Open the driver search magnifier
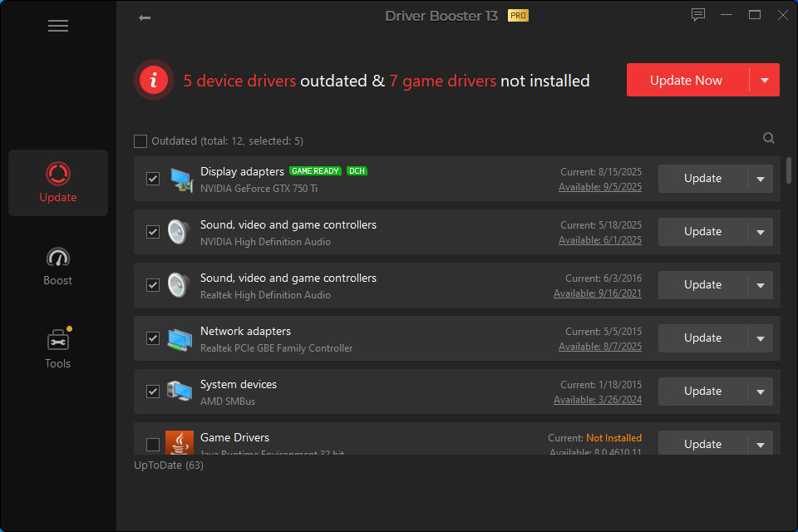This screenshot has width=798, height=532. (x=768, y=137)
